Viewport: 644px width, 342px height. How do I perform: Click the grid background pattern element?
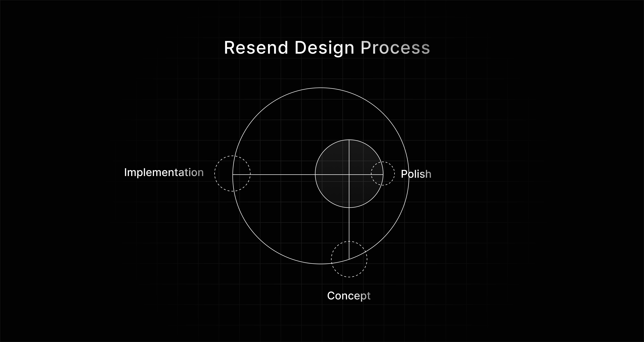[x=322, y=171]
